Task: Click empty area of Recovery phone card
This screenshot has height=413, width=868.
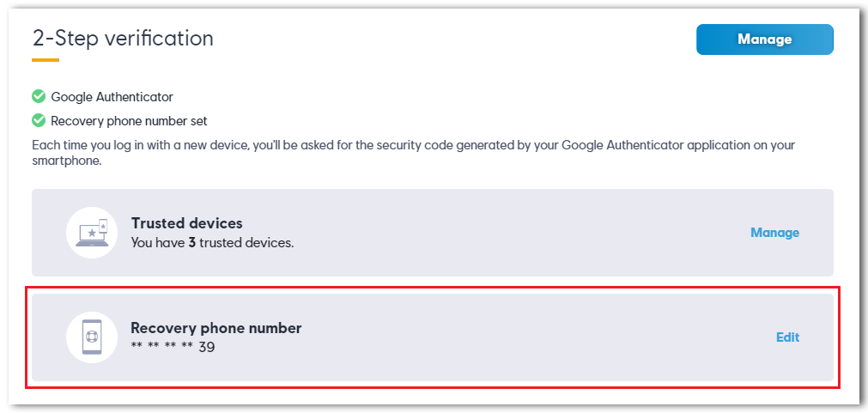Action: 498,337
